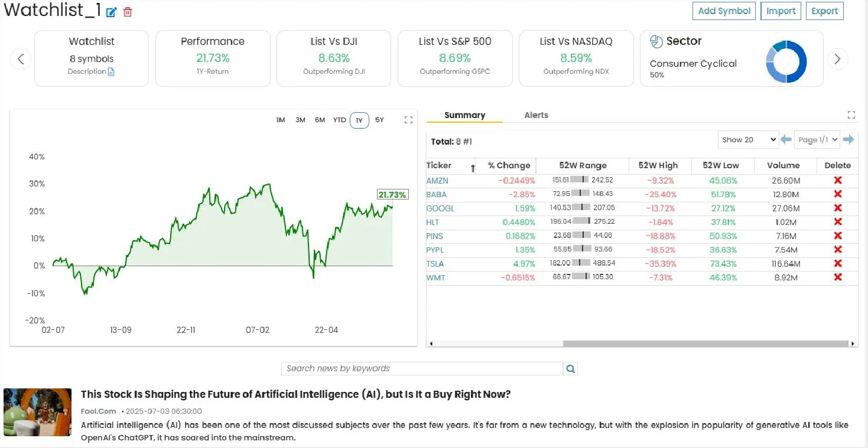
Task: Delete BABA with its red X
Action: (x=837, y=194)
